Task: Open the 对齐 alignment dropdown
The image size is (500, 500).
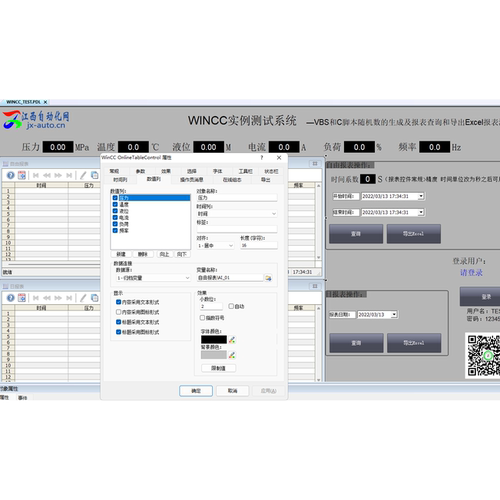Action: (x=231, y=246)
